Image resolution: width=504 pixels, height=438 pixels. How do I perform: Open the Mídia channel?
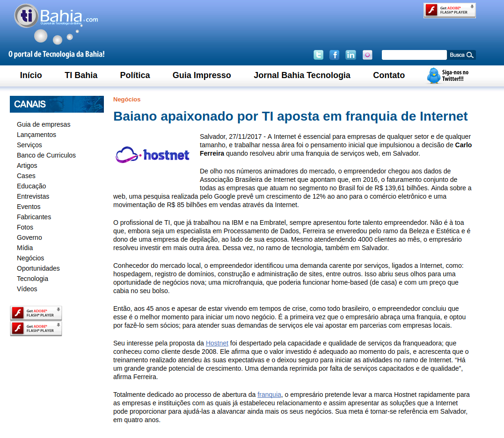[25, 248]
